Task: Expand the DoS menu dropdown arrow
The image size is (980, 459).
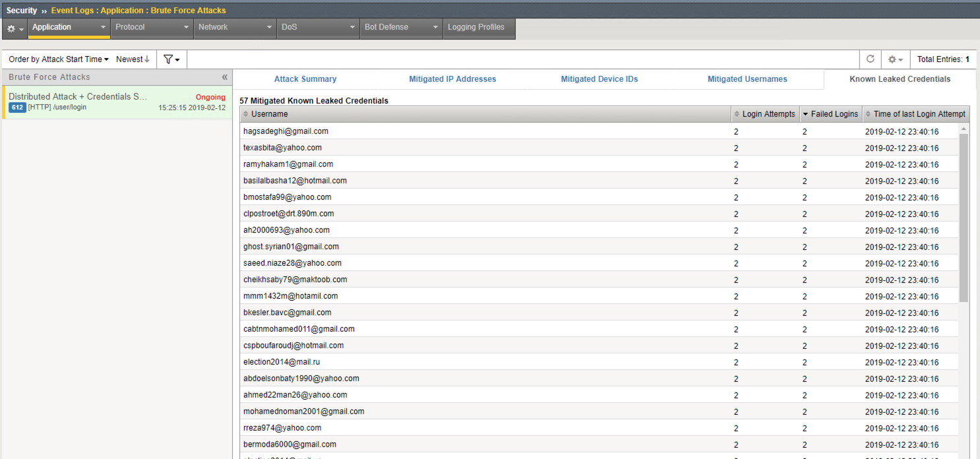Action: click(353, 28)
